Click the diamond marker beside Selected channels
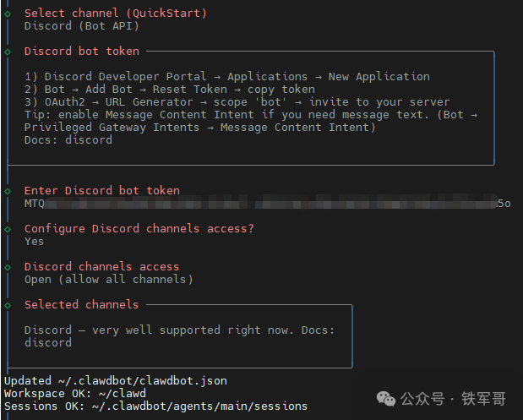The image size is (523, 420). 8,305
